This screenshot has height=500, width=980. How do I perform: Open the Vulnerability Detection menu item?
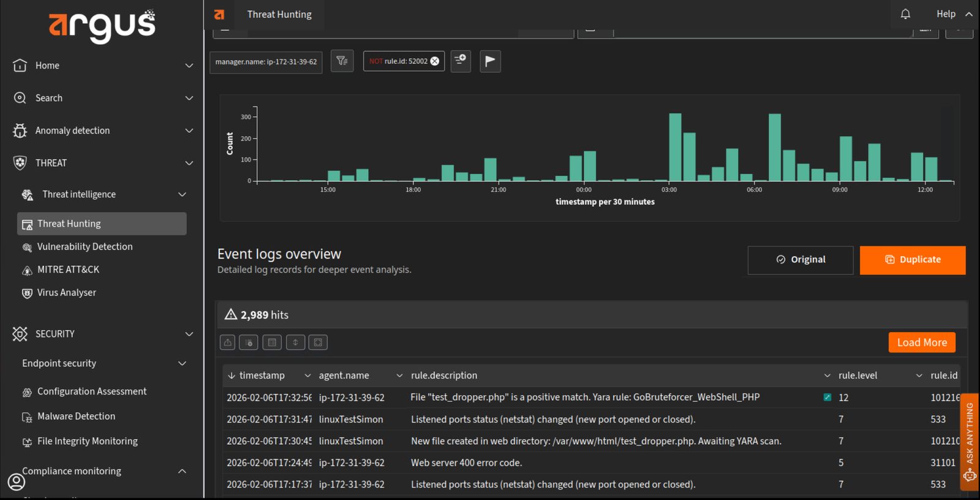point(85,247)
